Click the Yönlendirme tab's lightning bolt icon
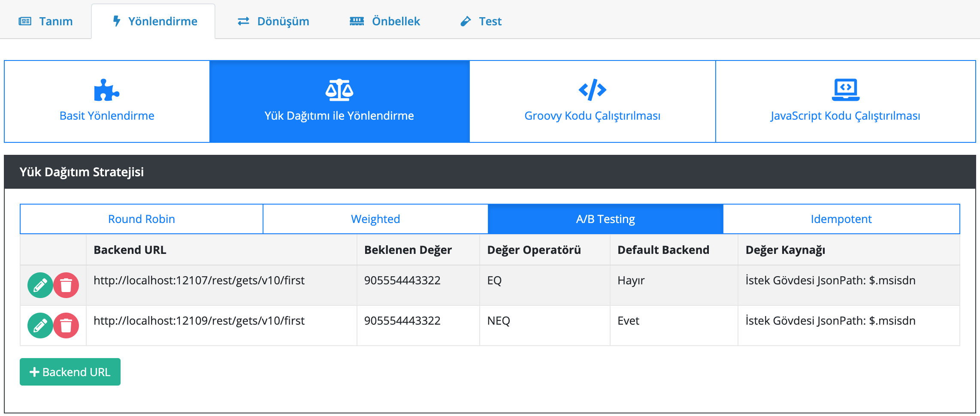 pos(116,21)
